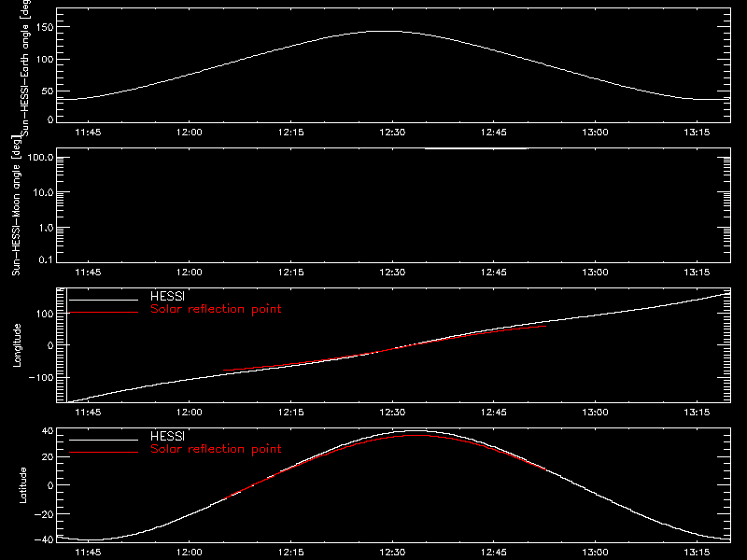Click Solar reflection point legend in Latitude plot

(216, 449)
